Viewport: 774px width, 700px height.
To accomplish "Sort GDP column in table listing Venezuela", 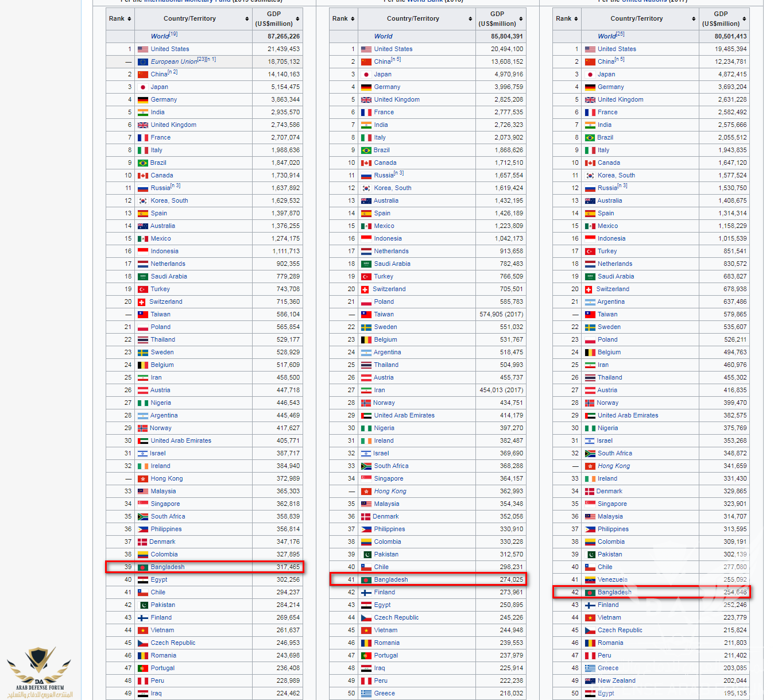I will pyautogui.click(x=744, y=19).
